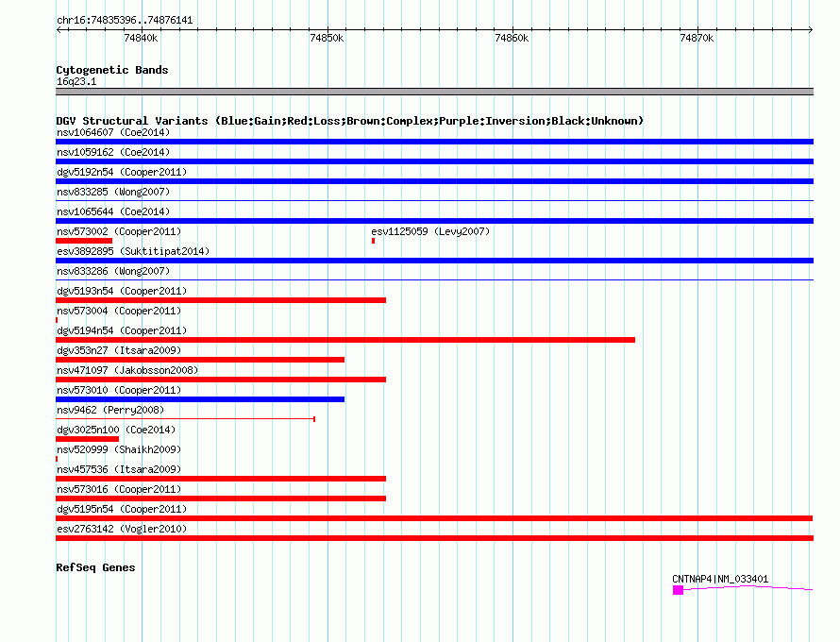The image size is (840, 642).
Task: Click the tiny red marker under esv1125059
Action: 374,241
